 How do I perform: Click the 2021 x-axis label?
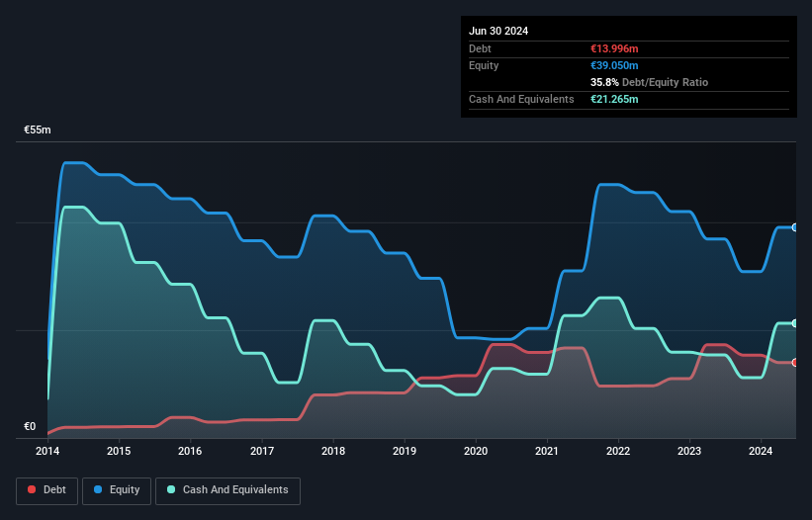coord(547,451)
